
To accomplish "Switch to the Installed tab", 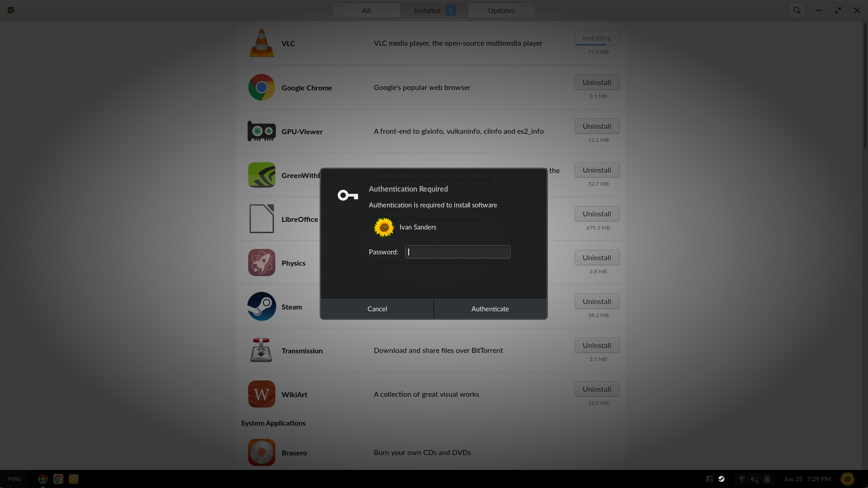I will tap(434, 10).
